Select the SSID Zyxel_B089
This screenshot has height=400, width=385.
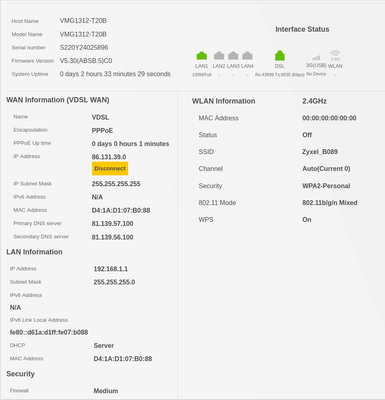(x=320, y=152)
